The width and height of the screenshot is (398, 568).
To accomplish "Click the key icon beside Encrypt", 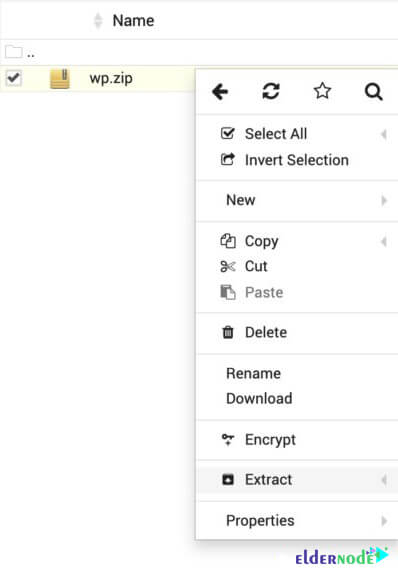I will click(x=228, y=439).
